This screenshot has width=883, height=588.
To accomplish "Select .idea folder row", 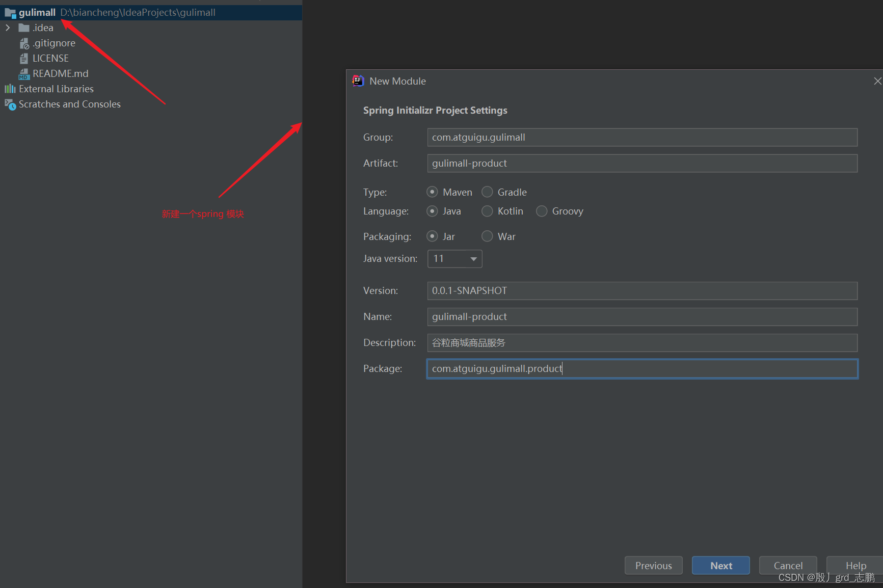I will [151, 28].
